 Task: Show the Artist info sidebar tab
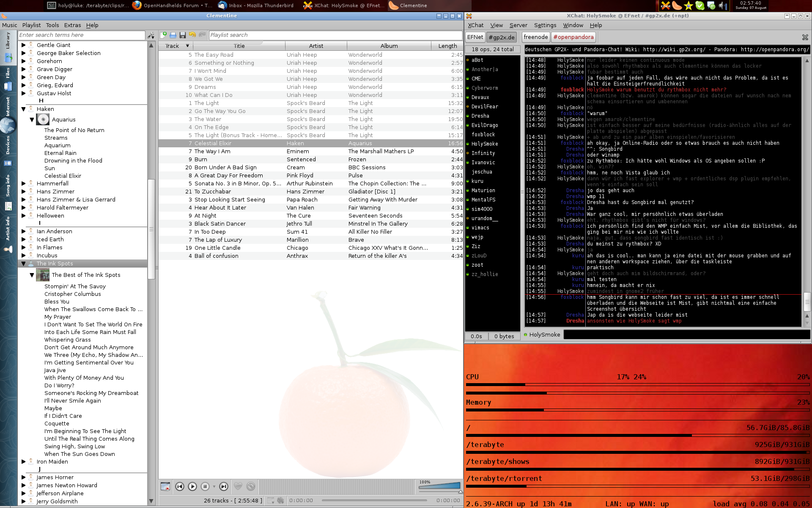8,235
